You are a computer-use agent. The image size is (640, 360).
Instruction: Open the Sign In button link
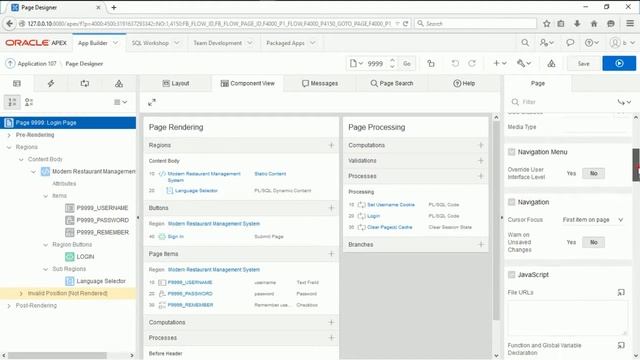pyautogui.click(x=176, y=236)
